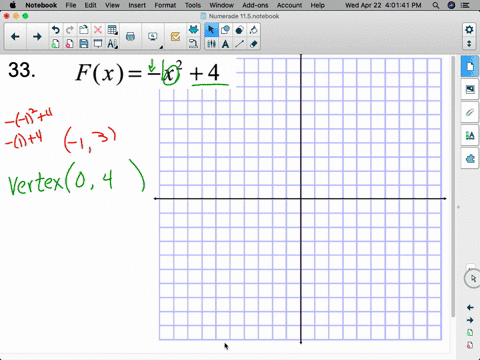The height and width of the screenshot is (360, 480).
Task: Click the next page arrow in the side panel
Action: [x=470, y=320]
